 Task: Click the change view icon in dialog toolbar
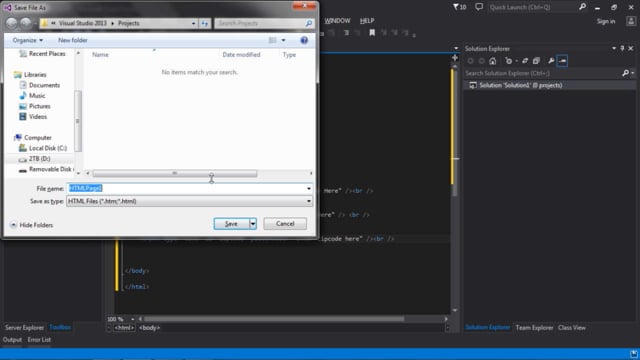click(272, 40)
